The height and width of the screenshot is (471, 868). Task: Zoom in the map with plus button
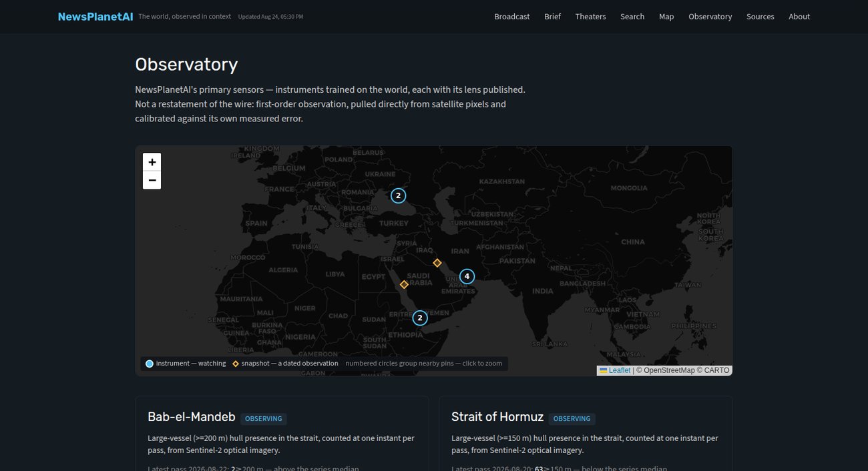click(x=152, y=162)
